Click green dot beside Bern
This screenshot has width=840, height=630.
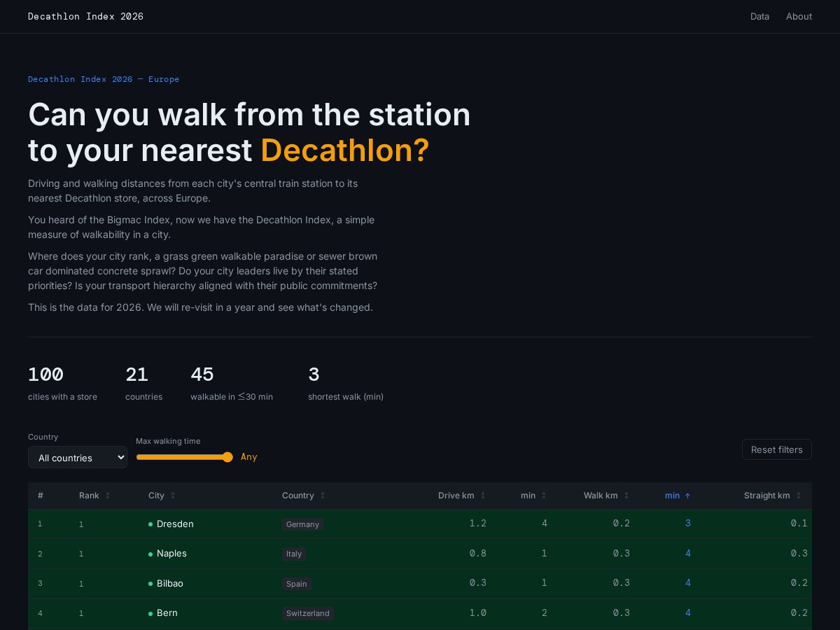point(150,613)
